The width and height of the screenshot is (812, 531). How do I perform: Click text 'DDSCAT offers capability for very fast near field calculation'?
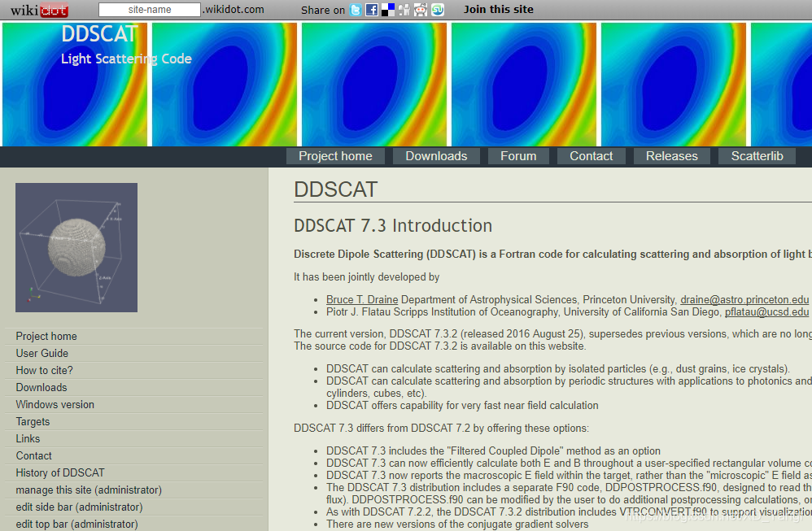[x=462, y=405]
